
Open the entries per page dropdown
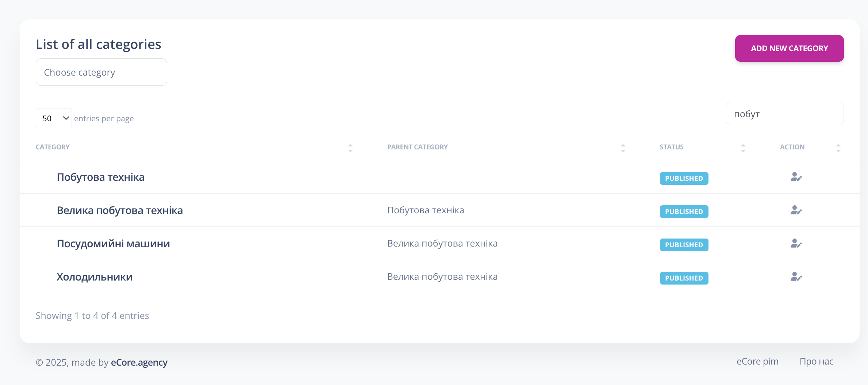coord(54,118)
